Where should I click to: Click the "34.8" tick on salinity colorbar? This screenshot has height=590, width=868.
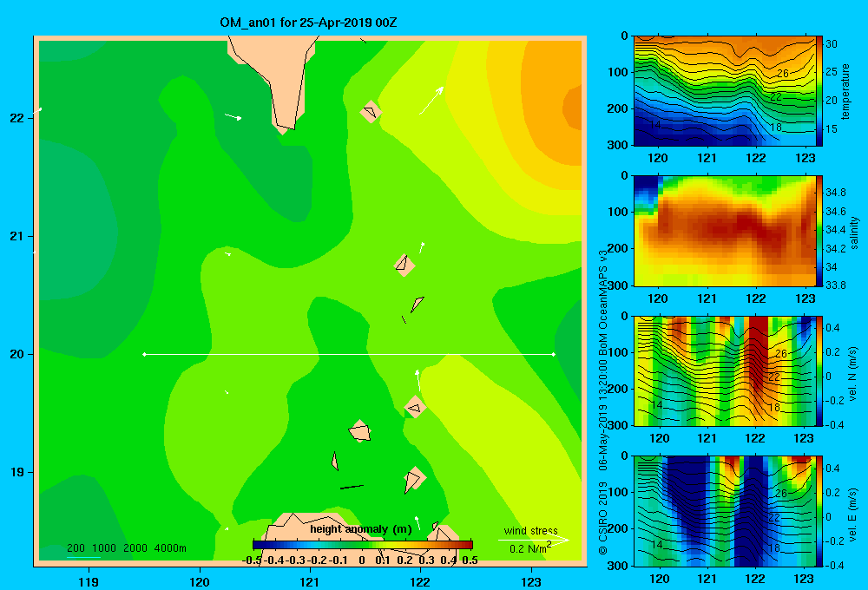tap(836, 193)
